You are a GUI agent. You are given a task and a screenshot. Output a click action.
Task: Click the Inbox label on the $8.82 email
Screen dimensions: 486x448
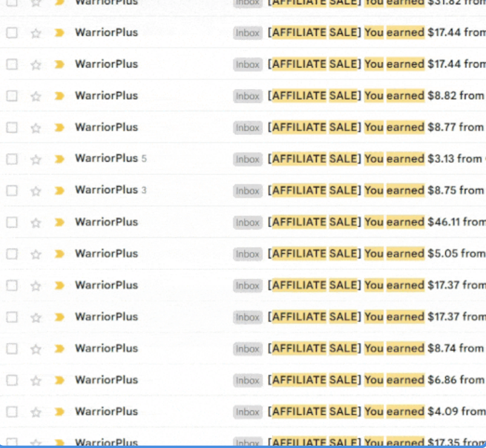coord(248,96)
